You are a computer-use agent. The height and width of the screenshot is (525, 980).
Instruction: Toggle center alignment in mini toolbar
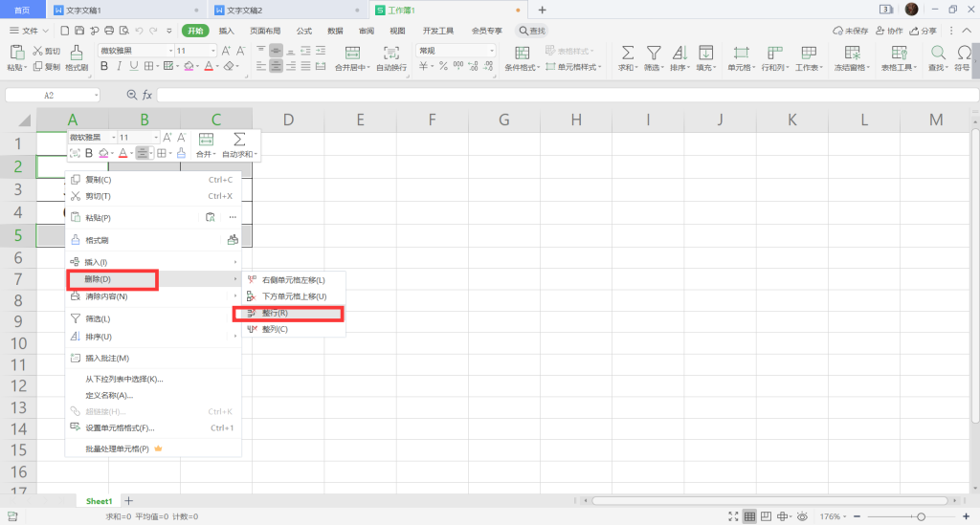pos(142,153)
